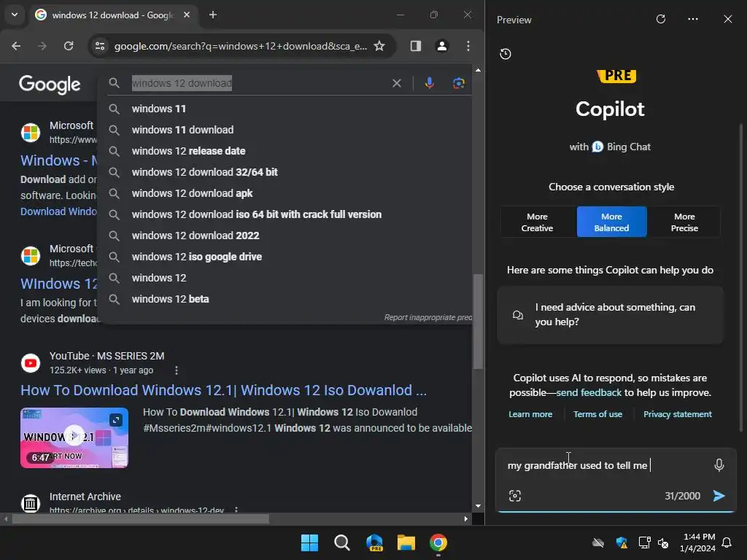
Task: Reload the Google search page
Action: point(69,46)
